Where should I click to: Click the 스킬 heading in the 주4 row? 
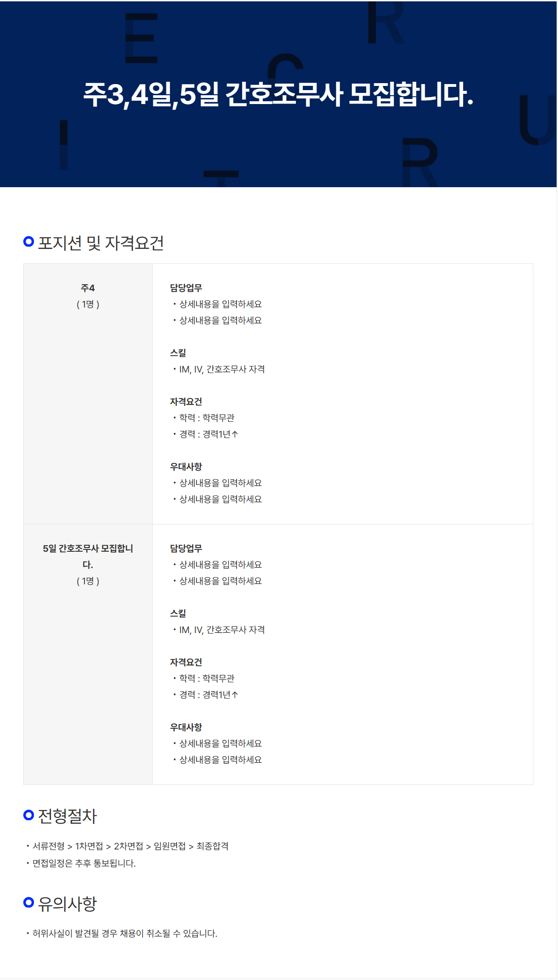(x=178, y=353)
